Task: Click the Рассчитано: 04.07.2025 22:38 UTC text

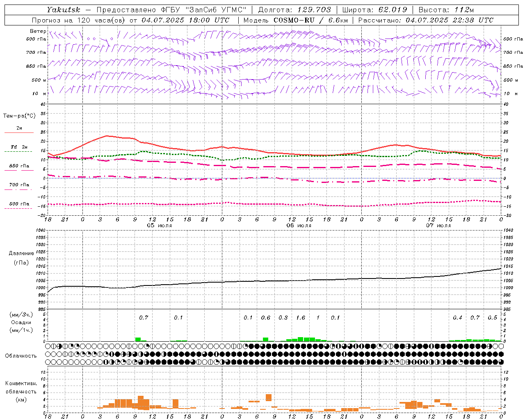Action: coord(426,20)
